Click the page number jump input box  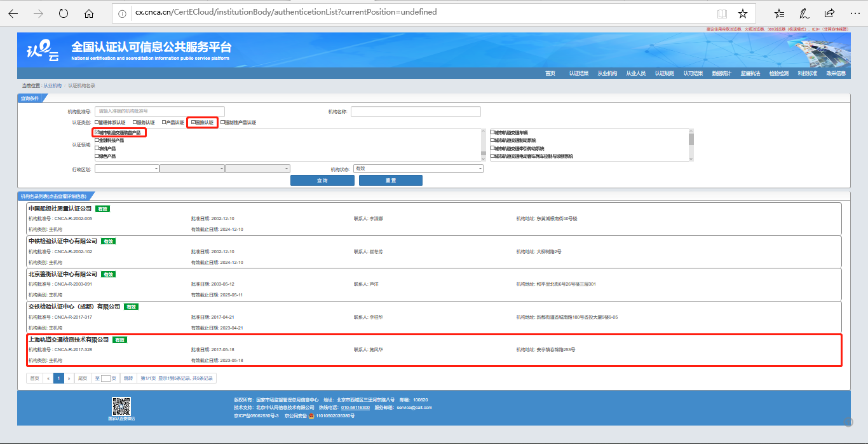coord(105,378)
